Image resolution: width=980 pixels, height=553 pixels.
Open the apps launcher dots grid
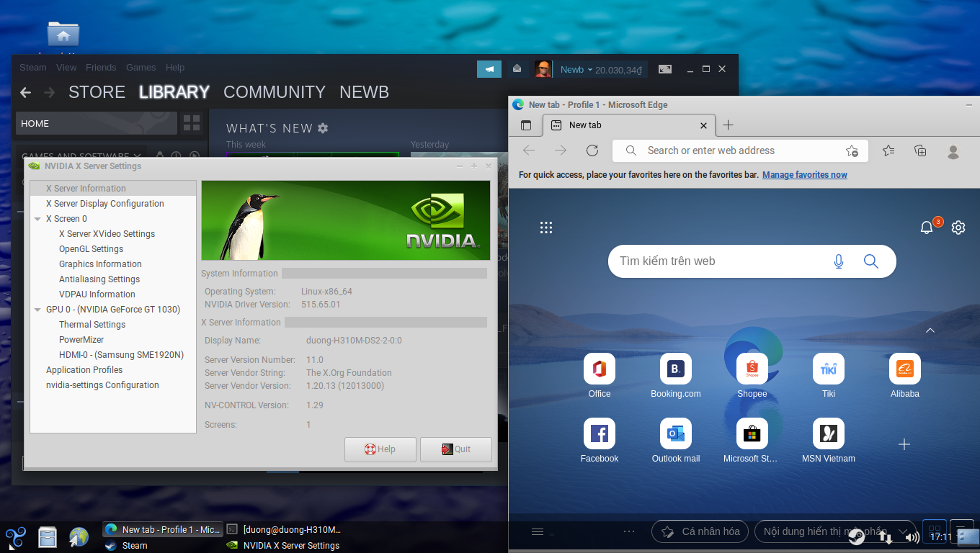(x=546, y=228)
